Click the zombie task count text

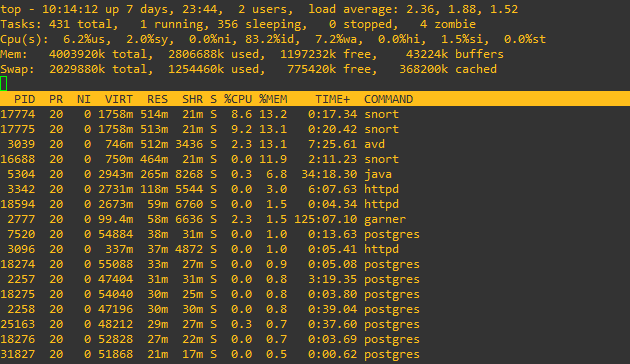448,24
